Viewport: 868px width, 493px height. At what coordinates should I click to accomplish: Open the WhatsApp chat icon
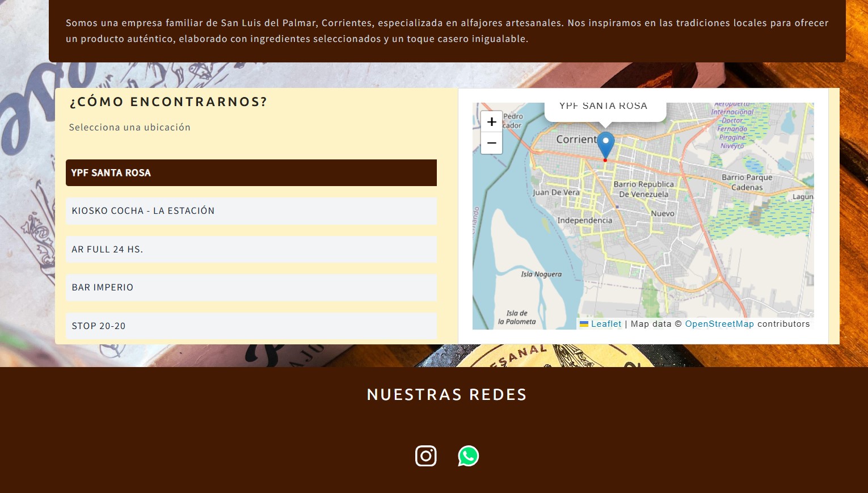[x=468, y=456]
